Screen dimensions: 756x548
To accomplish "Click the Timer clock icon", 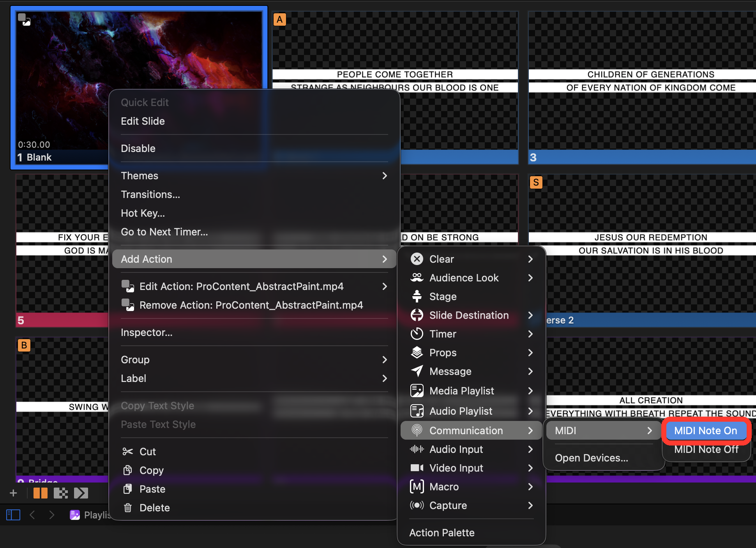I will point(417,334).
